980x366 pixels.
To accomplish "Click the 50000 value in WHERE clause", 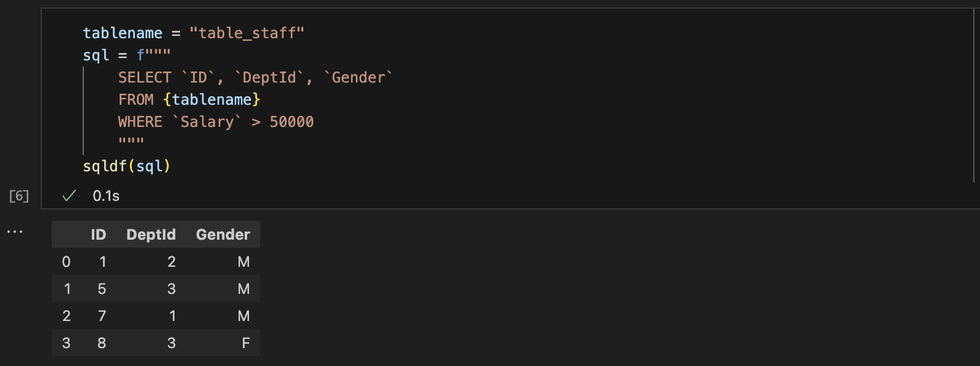I will click(292, 121).
